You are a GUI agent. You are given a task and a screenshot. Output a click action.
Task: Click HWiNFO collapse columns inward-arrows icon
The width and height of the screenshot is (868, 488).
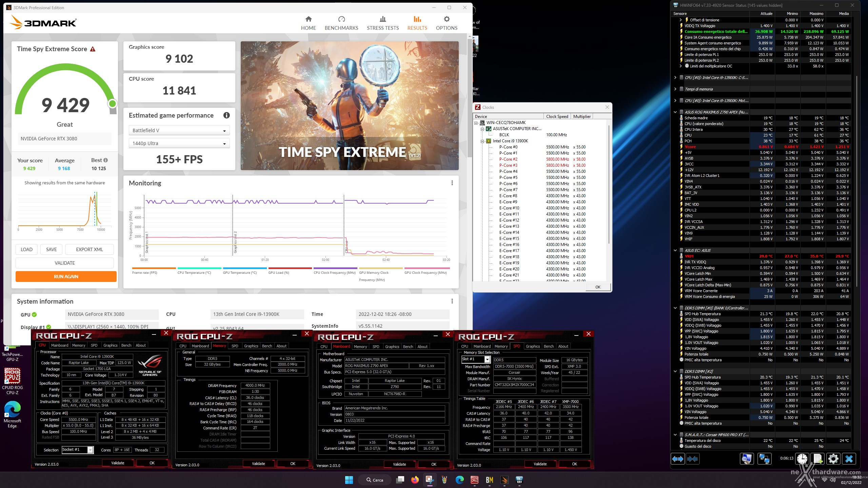tap(692, 459)
